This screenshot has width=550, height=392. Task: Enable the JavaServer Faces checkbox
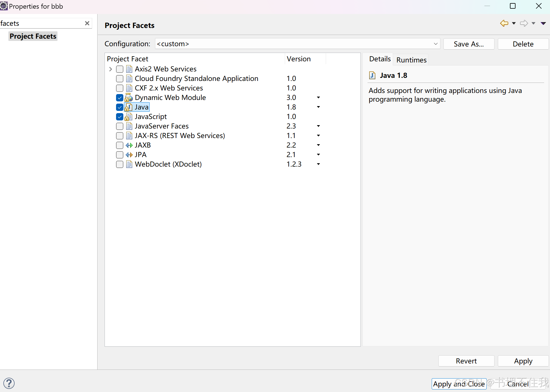coord(120,126)
